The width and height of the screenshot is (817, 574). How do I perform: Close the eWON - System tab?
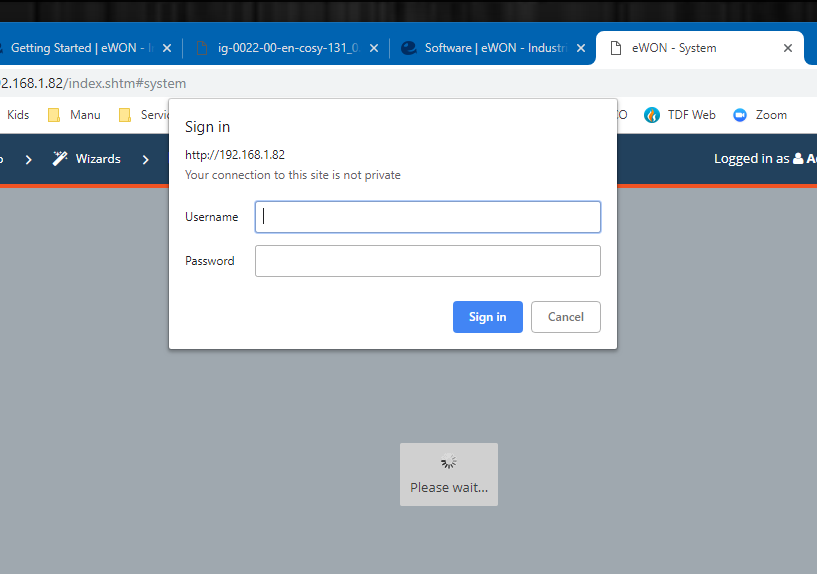(x=788, y=48)
